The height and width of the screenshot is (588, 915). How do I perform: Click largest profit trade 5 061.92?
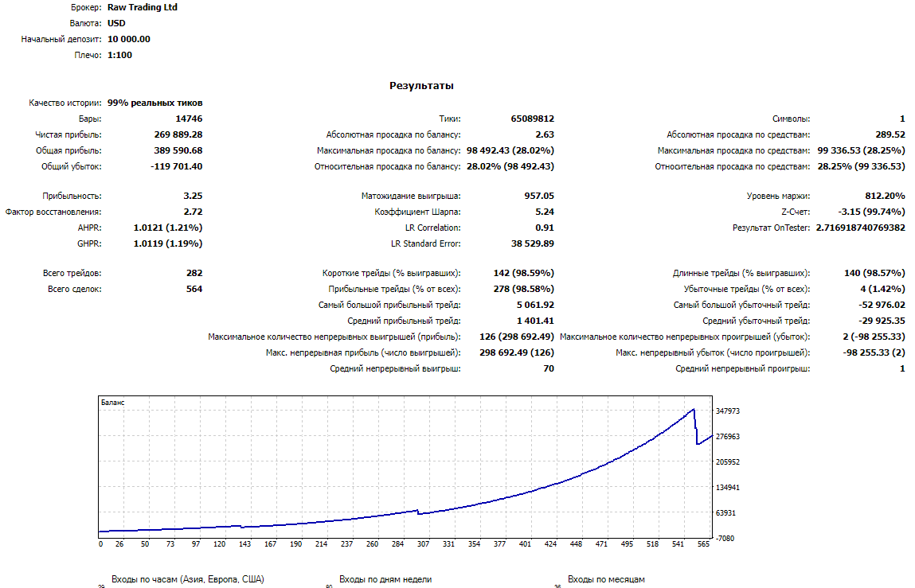(x=536, y=305)
